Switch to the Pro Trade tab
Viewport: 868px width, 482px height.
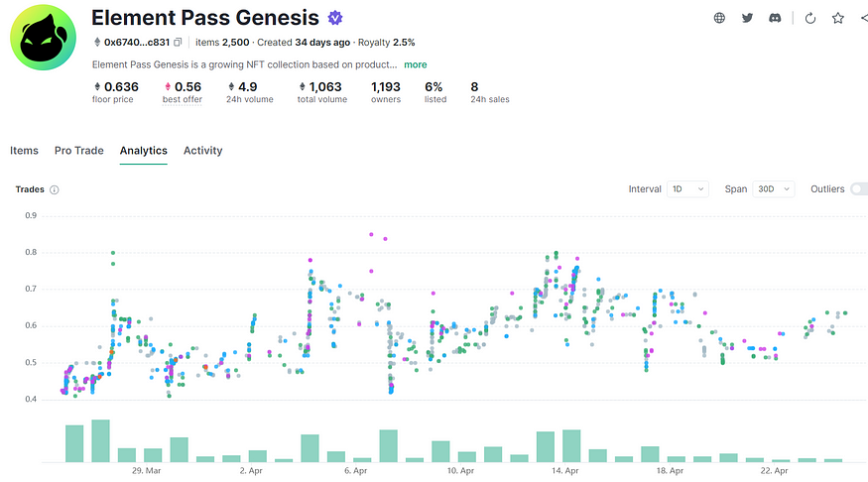[x=79, y=151]
